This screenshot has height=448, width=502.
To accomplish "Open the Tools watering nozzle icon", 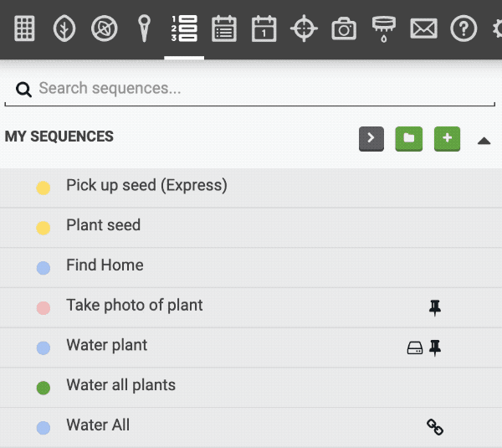I will (383, 29).
